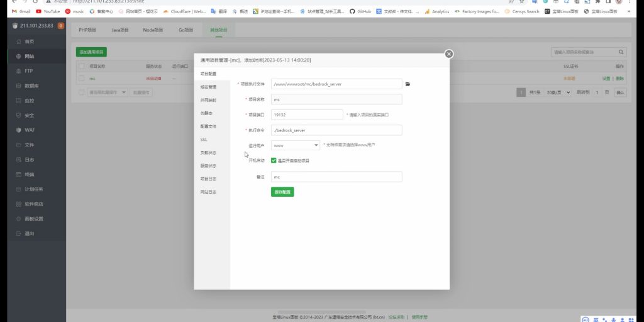Toggle the 是否开启启动项目 autostart checkbox

coord(274,160)
